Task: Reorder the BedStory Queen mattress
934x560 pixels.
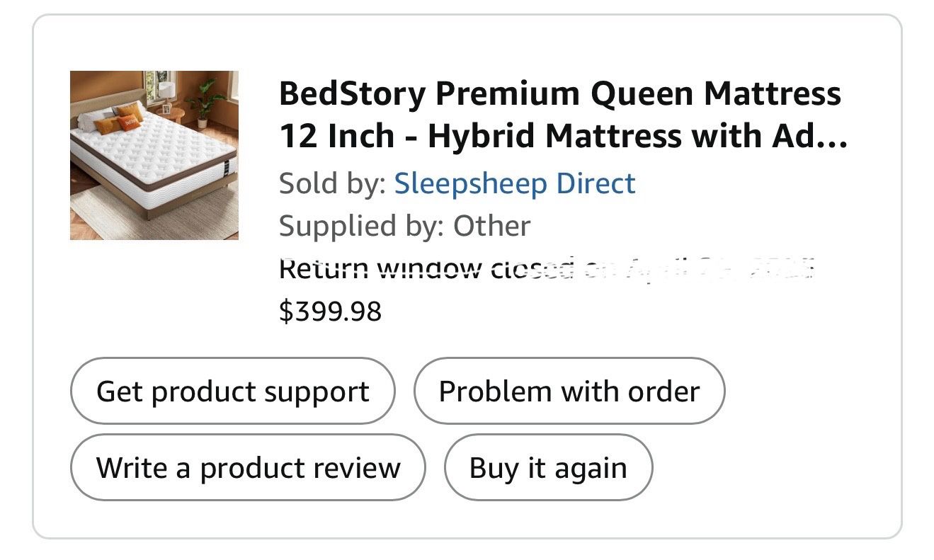Action: tap(547, 467)
